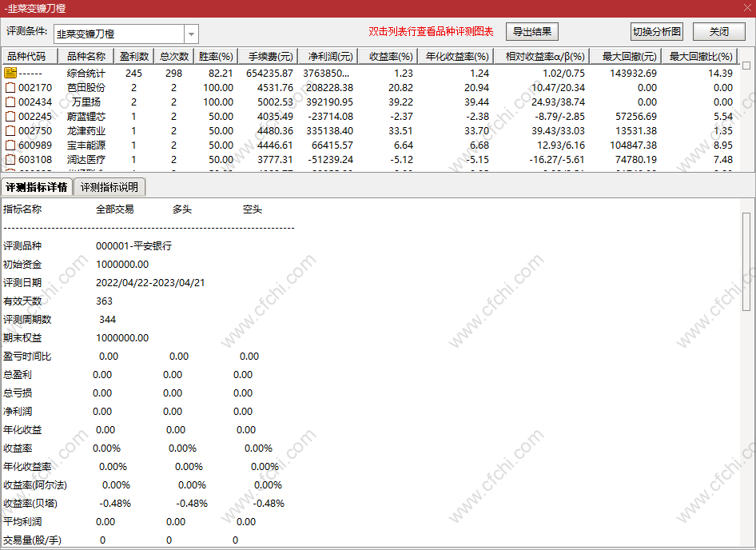Select the 综合统计 summary row

tap(370, 73)
